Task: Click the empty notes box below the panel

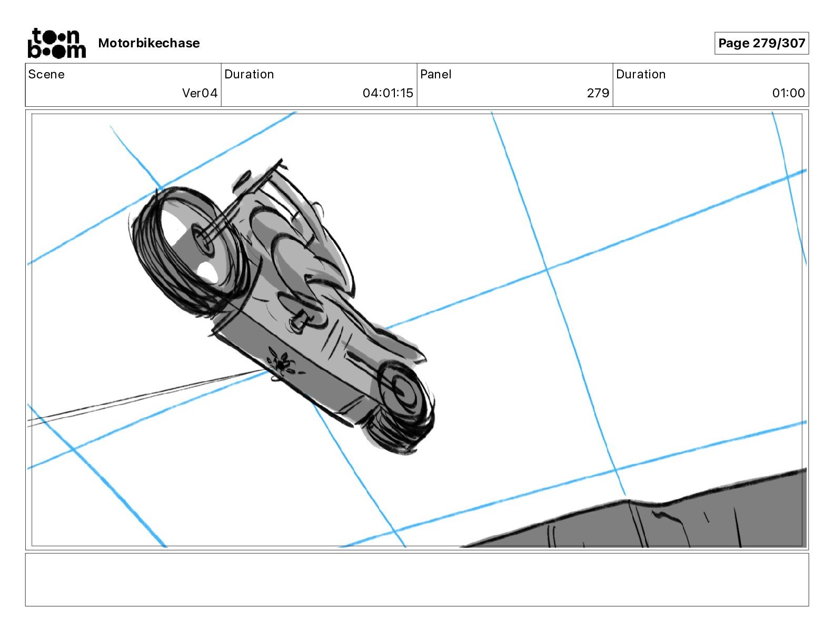Action: pyautogui.click(x=417, y=580)
